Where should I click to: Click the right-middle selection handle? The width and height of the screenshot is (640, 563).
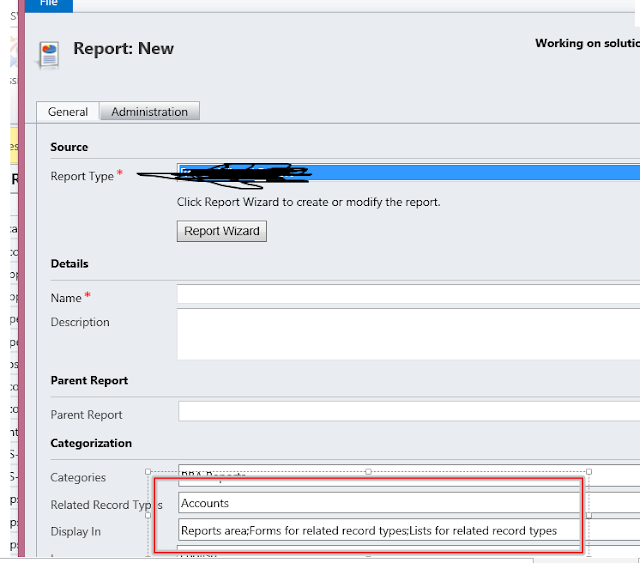tap(589, 515)
